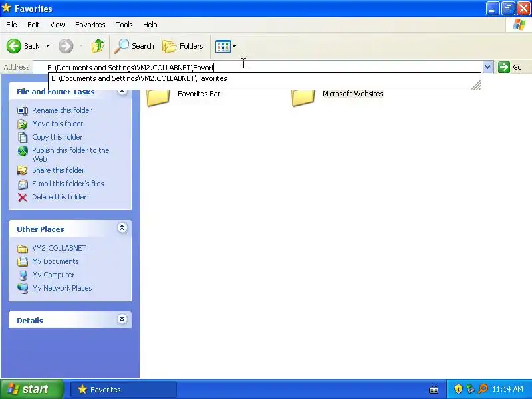Click the Details header text

30,321
